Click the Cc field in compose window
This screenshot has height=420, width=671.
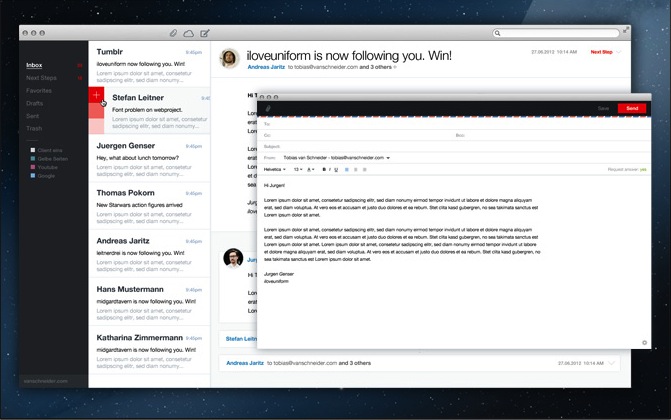[355, 135]
